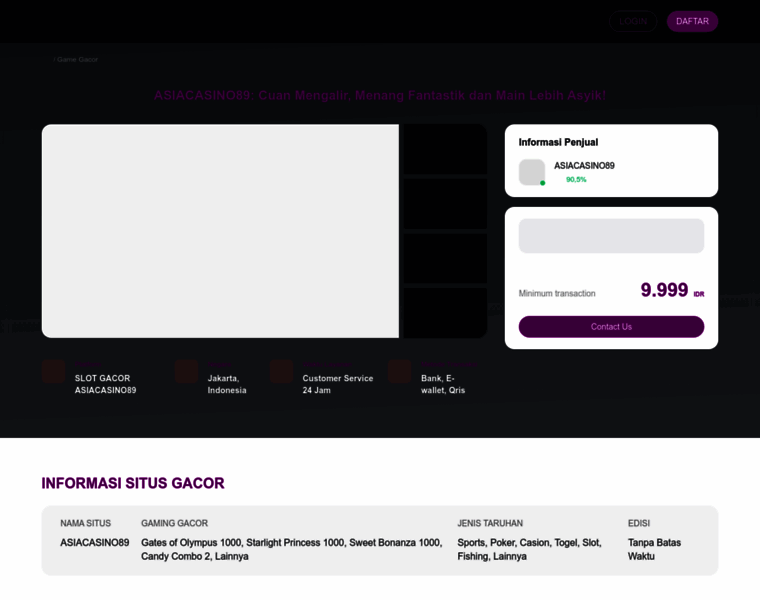Click the Contact Us button
Viewport: 760px width, 600px height.
pyautogui.click(x=611, y=327)
